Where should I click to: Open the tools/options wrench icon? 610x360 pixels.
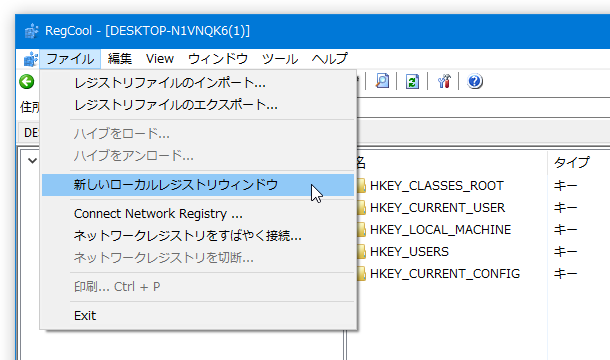pos(444,81)
